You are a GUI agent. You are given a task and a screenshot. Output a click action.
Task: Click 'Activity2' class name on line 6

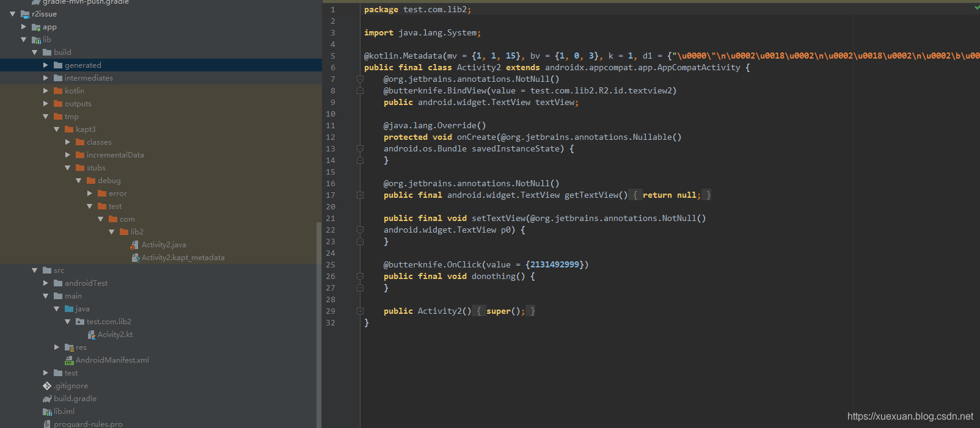click(x=479, y=68)
